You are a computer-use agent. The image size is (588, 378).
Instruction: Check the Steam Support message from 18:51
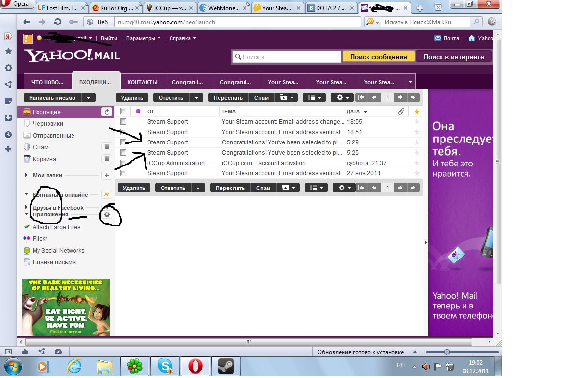coord(123,132)
